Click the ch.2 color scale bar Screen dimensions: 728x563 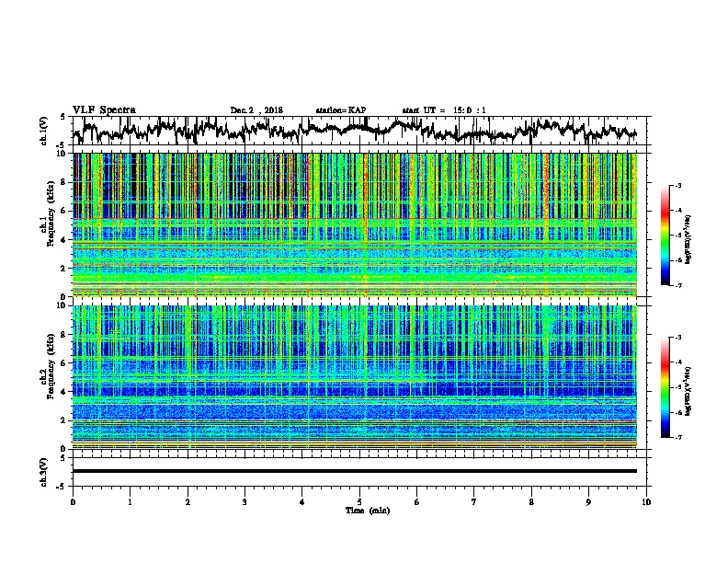[665, 387]
